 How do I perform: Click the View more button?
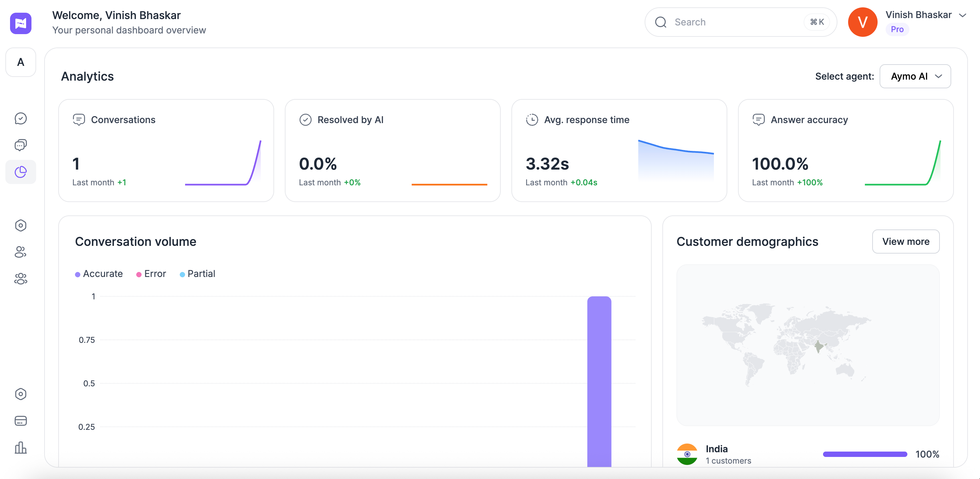point(906,242)
